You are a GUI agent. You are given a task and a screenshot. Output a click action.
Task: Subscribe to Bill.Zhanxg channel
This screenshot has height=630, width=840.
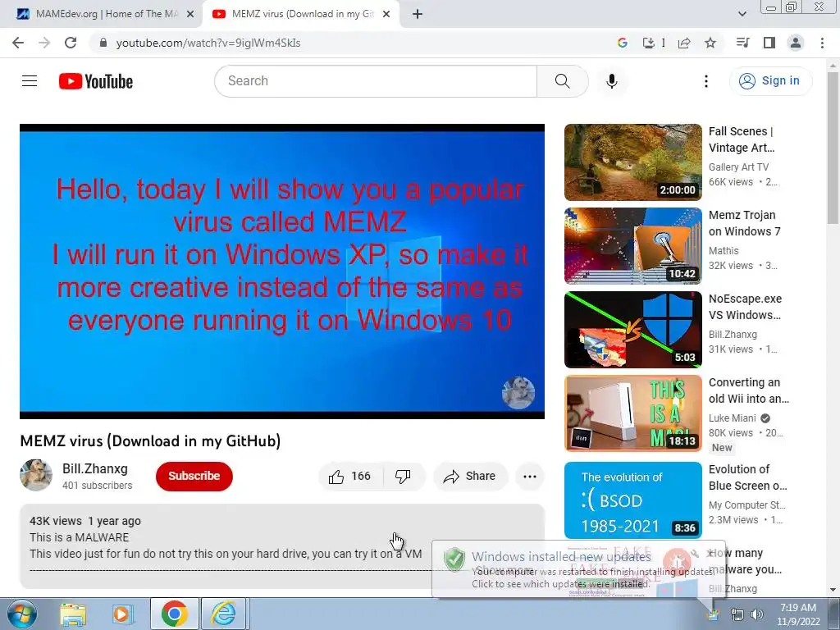pos(194,477)
